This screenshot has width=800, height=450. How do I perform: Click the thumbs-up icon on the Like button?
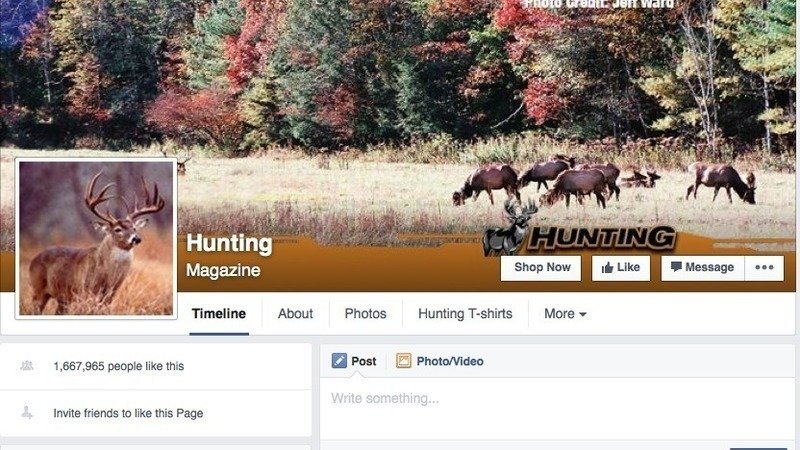pos(607,268)
